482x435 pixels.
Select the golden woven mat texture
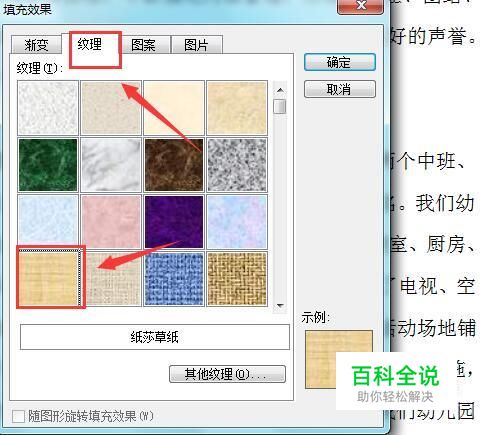pyautogui.click(x=237, y=279)
